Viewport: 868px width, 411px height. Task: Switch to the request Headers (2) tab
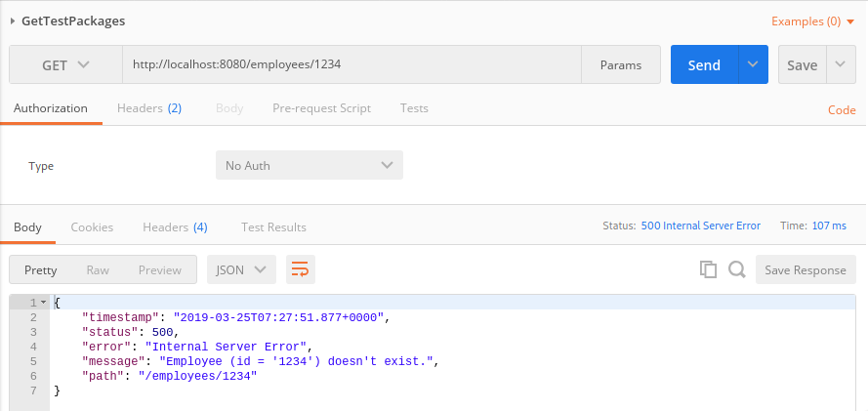click(149, 108)
